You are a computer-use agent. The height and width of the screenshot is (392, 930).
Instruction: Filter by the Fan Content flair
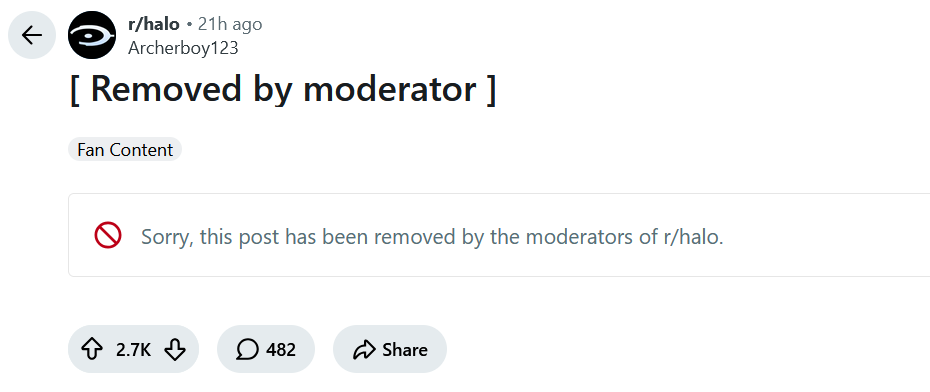click(125, 149)
